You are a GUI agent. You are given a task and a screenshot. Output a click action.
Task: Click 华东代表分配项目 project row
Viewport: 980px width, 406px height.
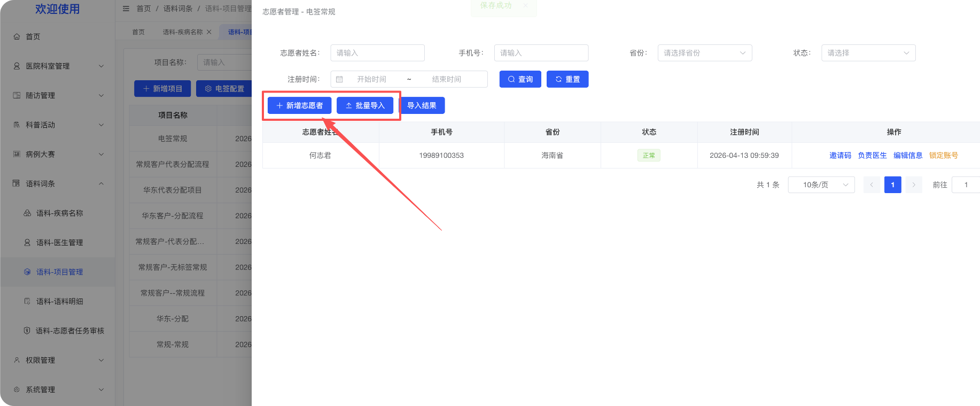coord(190,190)
